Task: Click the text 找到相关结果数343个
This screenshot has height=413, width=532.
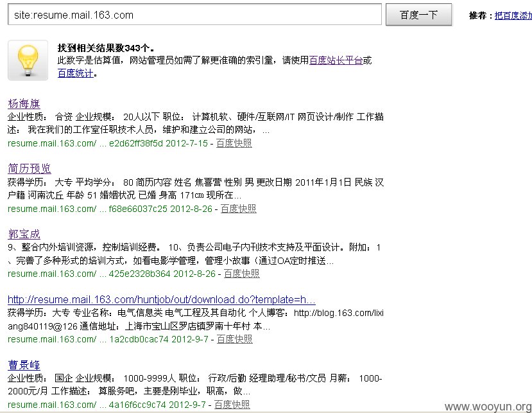Action: 105,48
